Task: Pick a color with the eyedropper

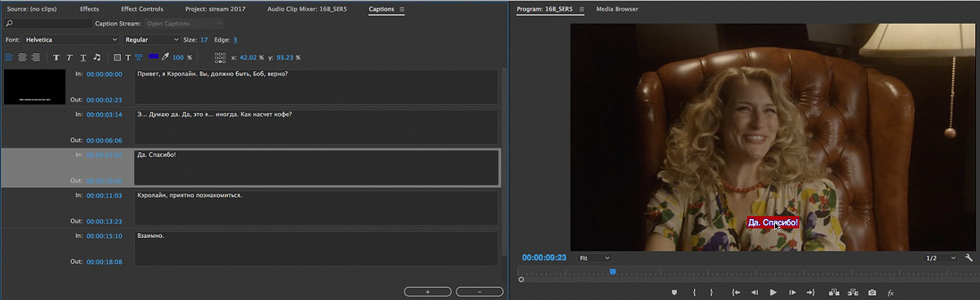Action: pyautogui.click(x=166, y=57)
